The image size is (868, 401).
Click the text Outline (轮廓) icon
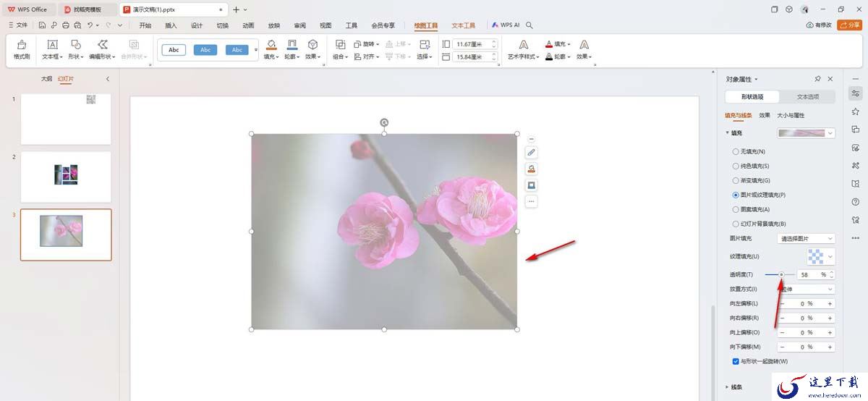click(550, 56)
